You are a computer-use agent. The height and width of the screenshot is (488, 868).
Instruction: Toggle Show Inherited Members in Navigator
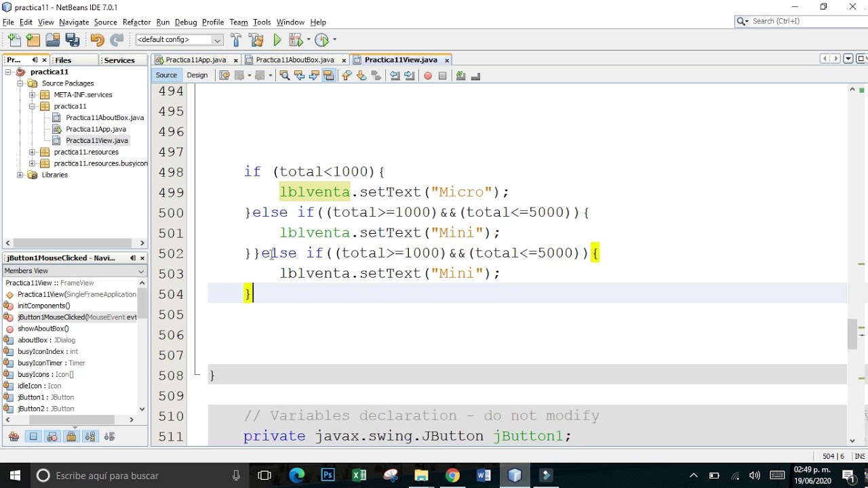point(14,436)
